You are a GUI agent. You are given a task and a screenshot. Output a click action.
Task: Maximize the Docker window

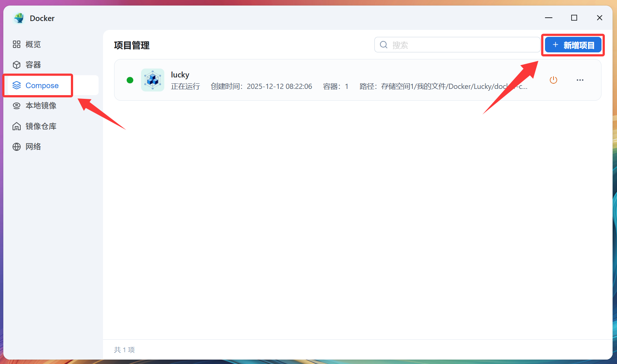pos(574,18)
